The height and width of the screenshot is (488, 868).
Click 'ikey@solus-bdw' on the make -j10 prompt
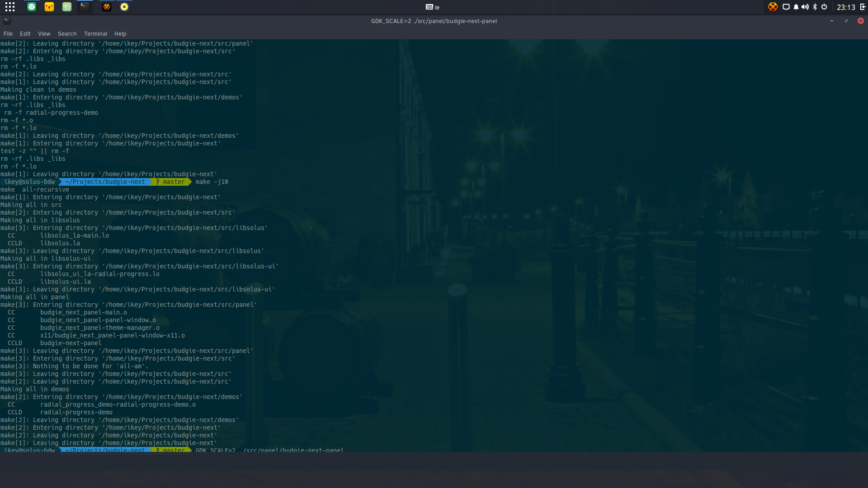tap(29, 182)
